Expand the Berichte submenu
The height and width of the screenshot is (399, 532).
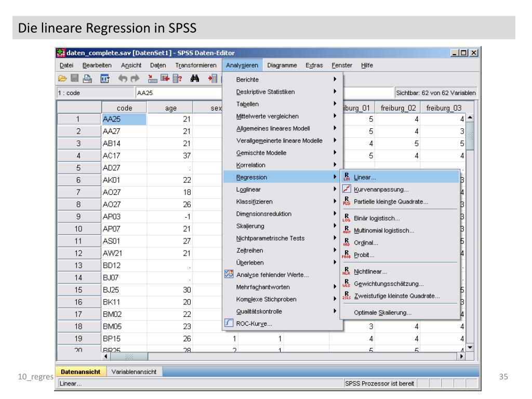click(282, 79)
